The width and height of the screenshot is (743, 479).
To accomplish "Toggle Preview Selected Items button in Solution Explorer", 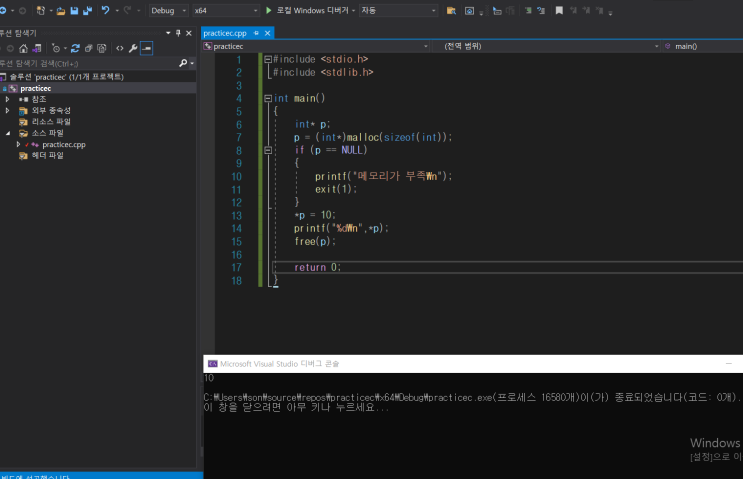I will click(147, 48).
